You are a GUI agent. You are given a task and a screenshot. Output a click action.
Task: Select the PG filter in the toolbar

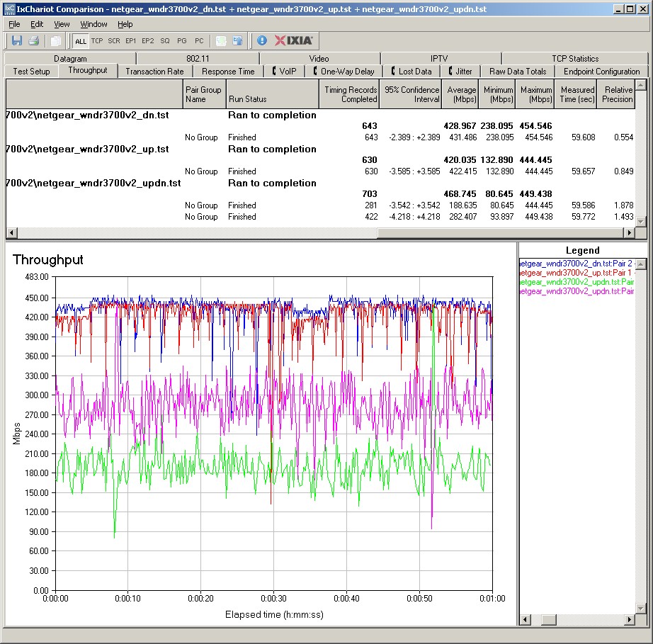pyautogui.click(x=182, y=41)
